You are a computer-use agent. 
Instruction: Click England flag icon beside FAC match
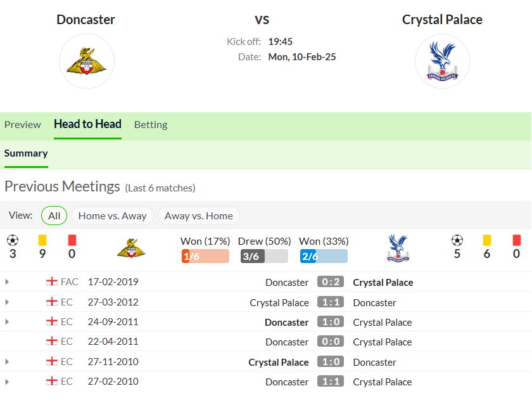(51, 281)
